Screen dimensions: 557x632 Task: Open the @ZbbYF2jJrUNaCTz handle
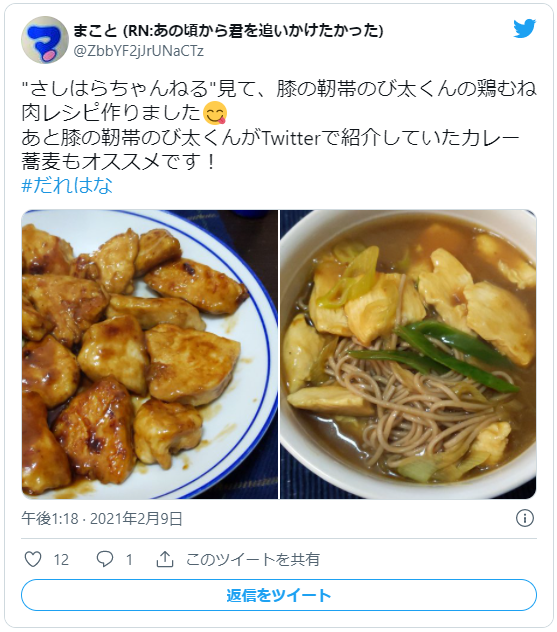coord(138,51)
